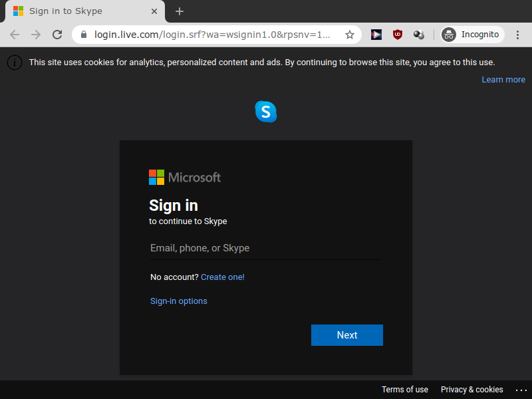Open Sign-in options
Image resolution: width=532 pixels, height=399 pixels.
point(178,301)
